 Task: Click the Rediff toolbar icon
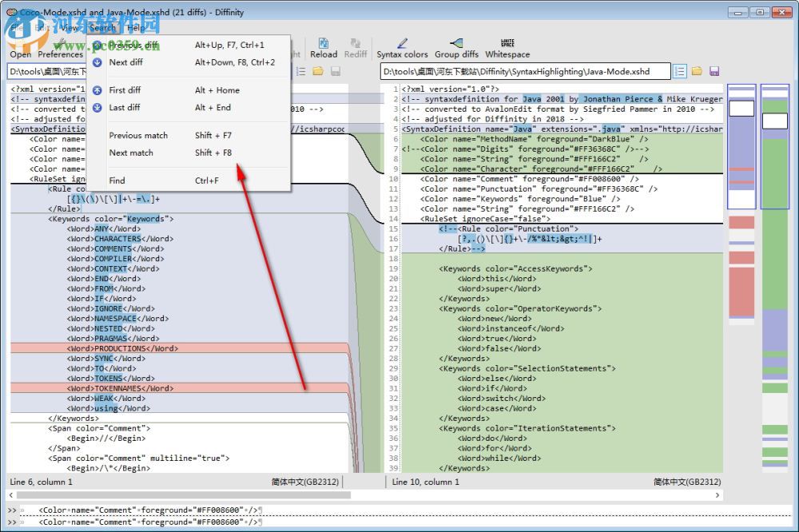click(356, 47)
